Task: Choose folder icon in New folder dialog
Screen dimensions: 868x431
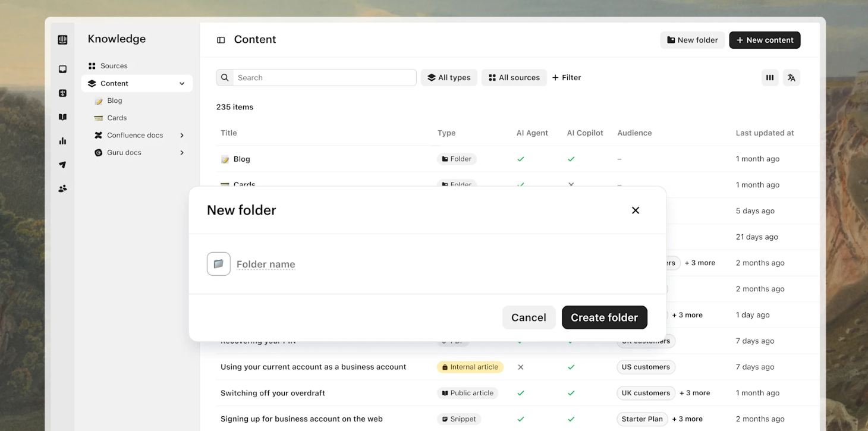Action: point(218,264)
